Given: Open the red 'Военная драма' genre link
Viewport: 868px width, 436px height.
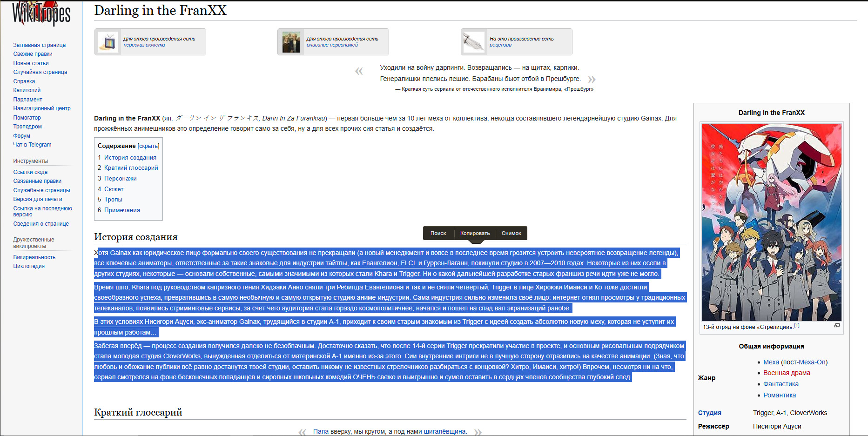Looking at the screenshot, I should (x=786, y=373).
